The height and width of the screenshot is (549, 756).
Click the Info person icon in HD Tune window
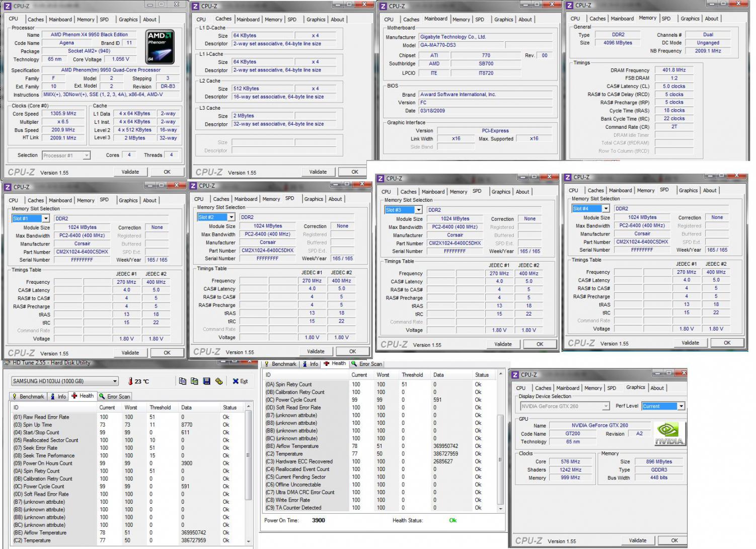point(53,397)
